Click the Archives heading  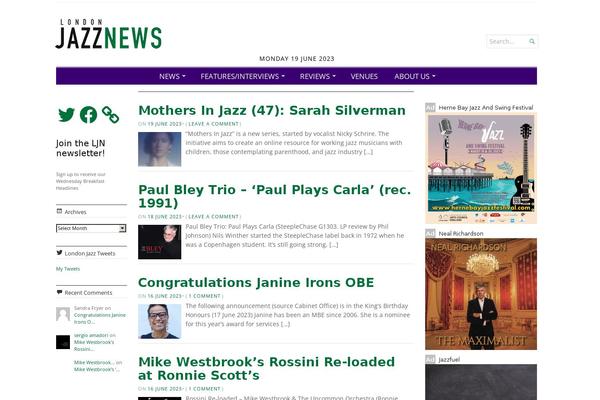[x=75, y=212]
